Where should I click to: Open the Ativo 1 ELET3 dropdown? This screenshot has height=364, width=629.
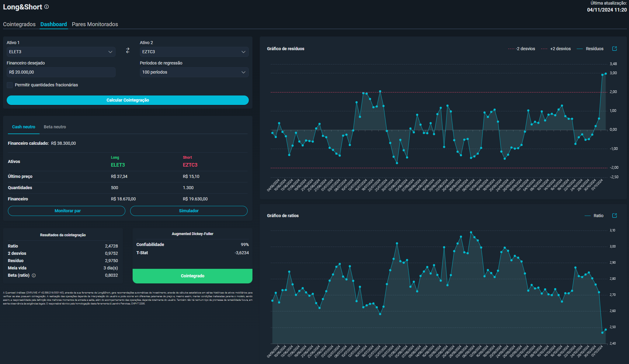click(x=61, y=52)
